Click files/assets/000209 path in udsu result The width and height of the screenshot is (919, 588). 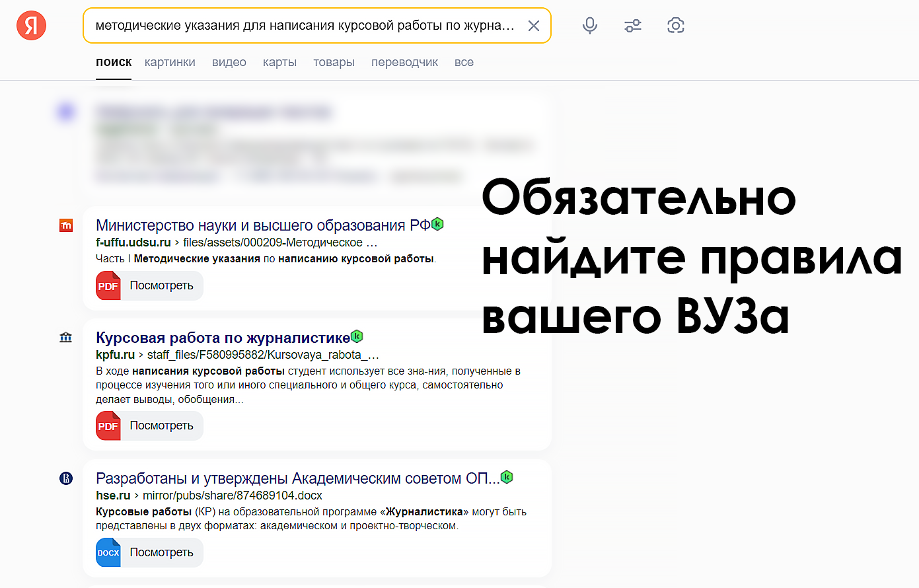280,242
